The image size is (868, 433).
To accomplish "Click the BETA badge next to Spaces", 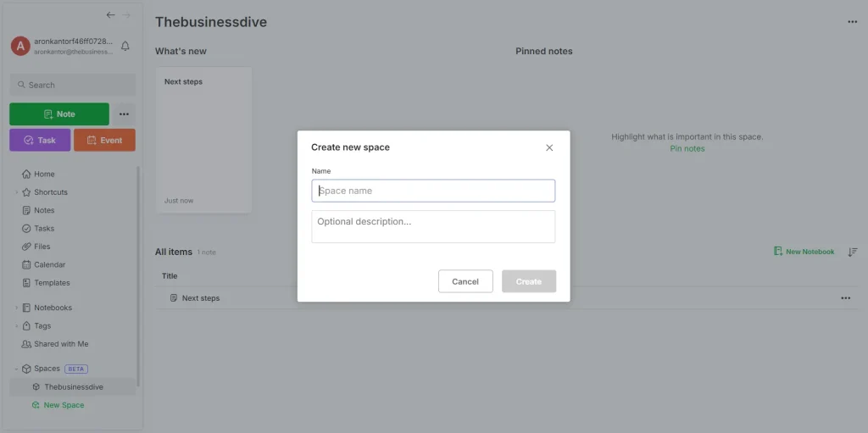I will tap(76, 369).
